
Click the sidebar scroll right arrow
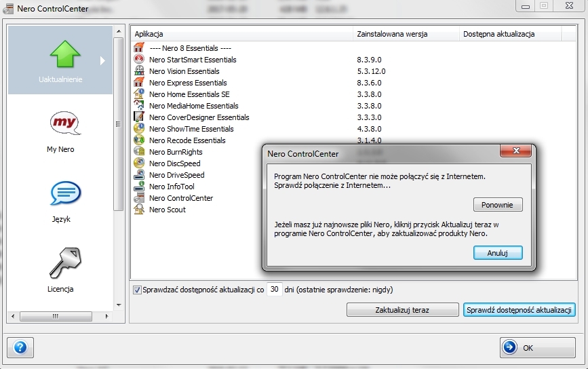107,317
